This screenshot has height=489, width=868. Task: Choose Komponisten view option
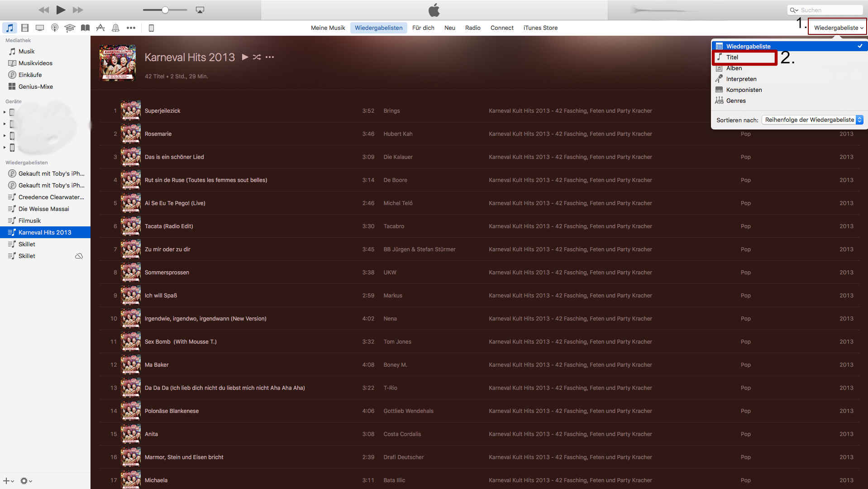[x=790, y=90]
